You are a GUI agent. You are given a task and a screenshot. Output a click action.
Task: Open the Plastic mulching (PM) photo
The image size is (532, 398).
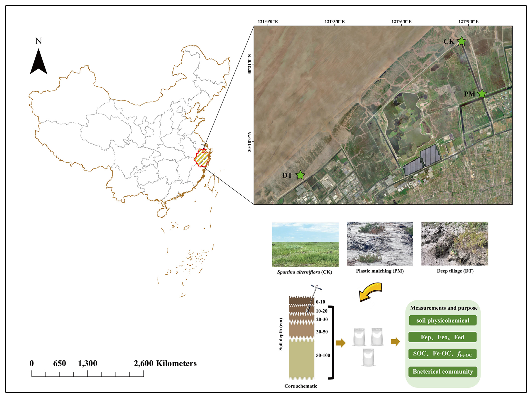(380, 244)
